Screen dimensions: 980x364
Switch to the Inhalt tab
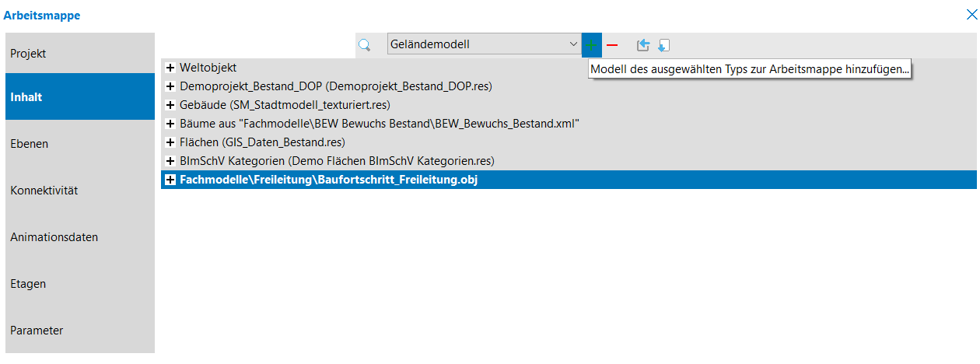tap(80, 96)
